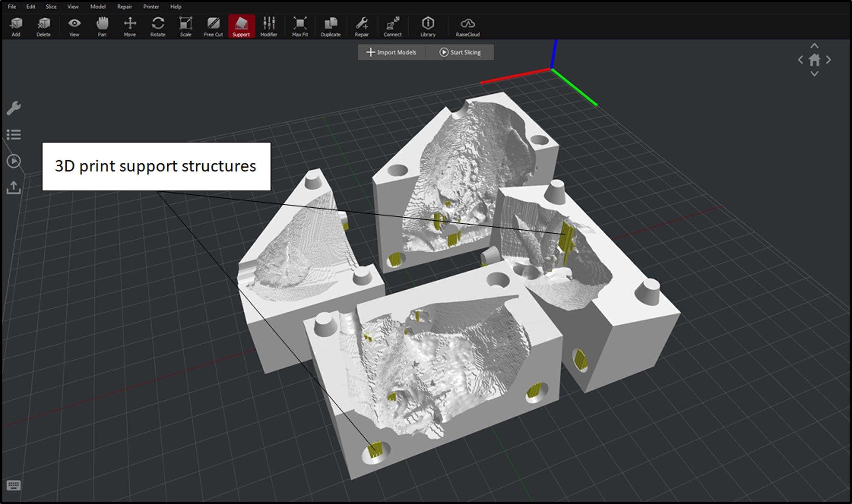Click the Add model tool icon

[x=16, y=26]
